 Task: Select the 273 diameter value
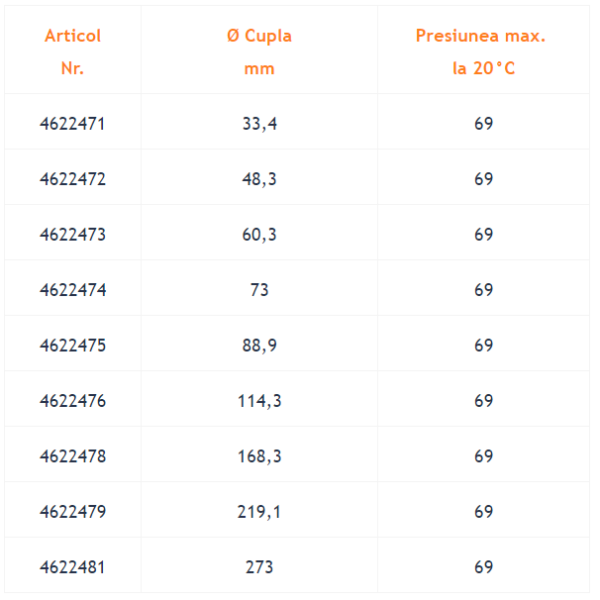(x=259, y=567)
